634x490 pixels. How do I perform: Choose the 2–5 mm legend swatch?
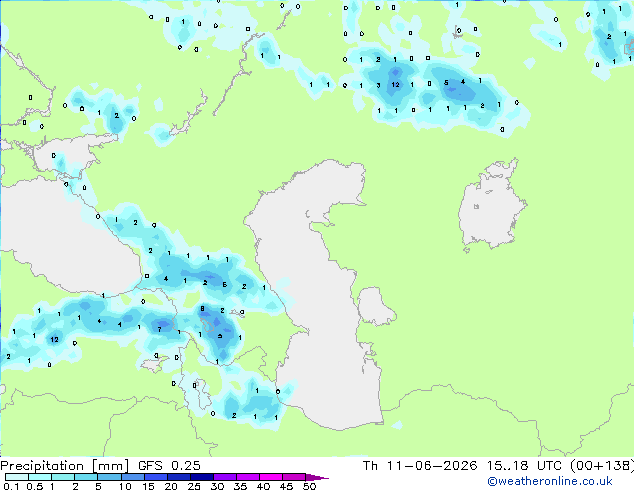point(86,477)
